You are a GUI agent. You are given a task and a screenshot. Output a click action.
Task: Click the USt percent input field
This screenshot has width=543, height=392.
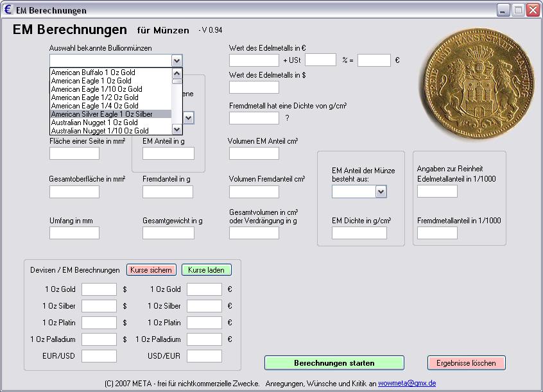[x=320, y=60]
